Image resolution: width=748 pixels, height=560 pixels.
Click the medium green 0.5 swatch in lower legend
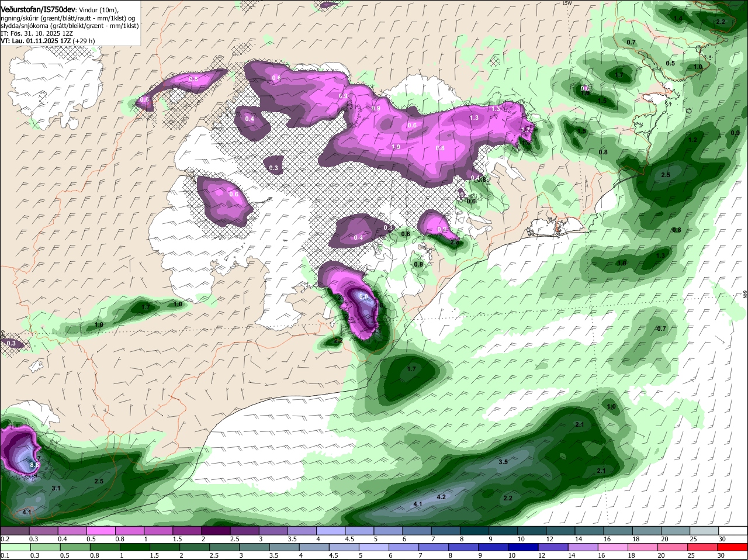click(x=75, y=547)
